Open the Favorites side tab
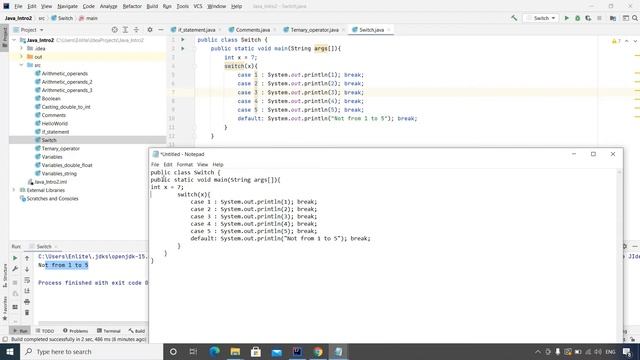 point(4,308)
